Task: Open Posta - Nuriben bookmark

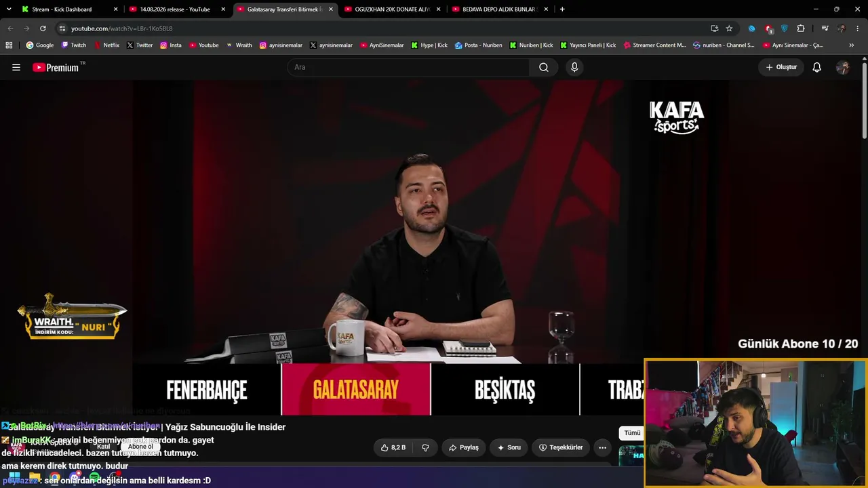Action: [x=479, y=45]
